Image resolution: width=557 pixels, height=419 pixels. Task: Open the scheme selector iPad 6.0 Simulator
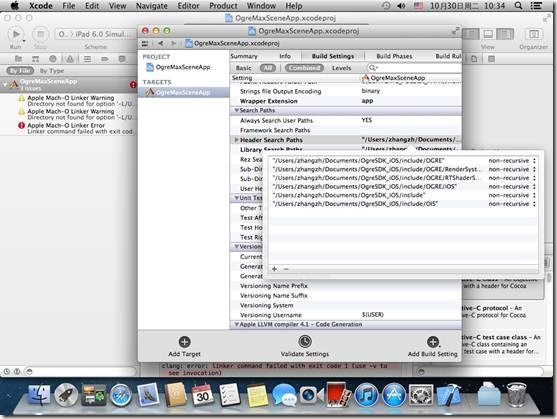94,34
